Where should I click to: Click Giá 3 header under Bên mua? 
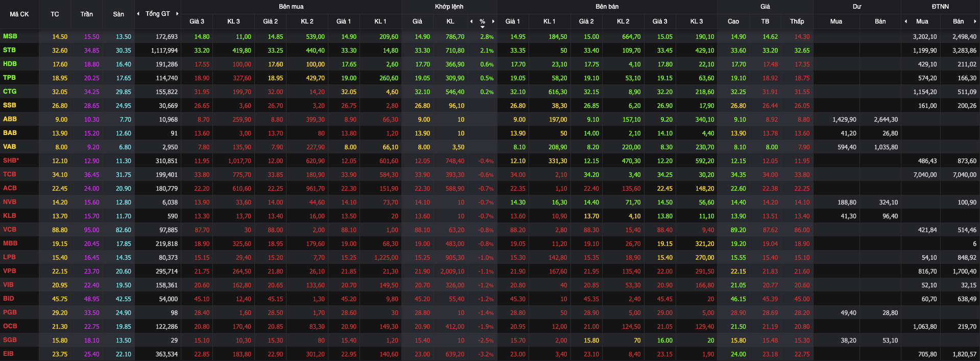[x=197, y=21]
